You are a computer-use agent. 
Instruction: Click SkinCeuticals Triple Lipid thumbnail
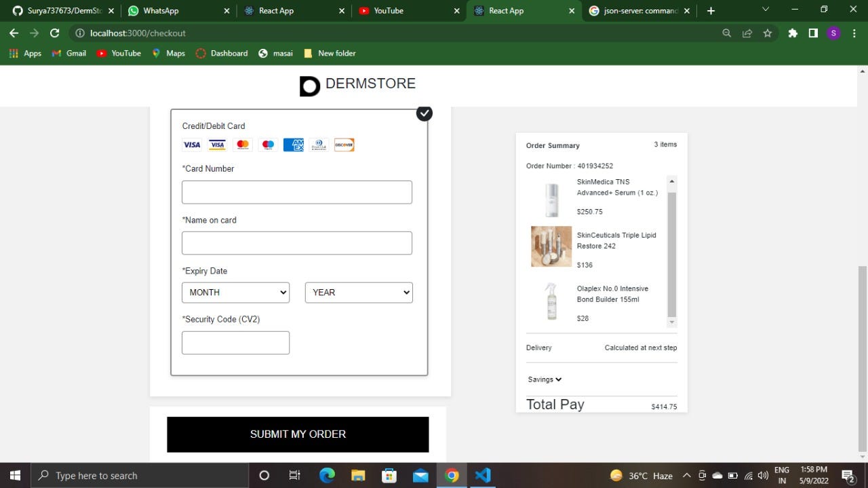551,246
